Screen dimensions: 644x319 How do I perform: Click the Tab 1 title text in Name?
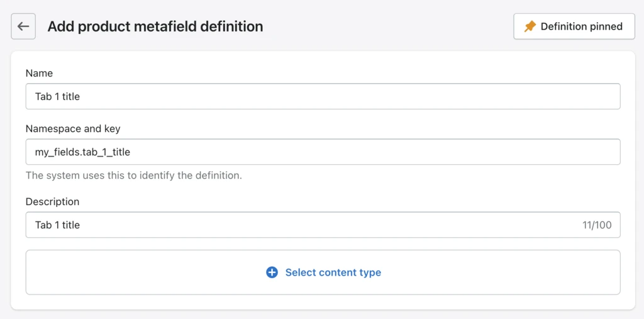pyautogui.click(x=57, y=97)
